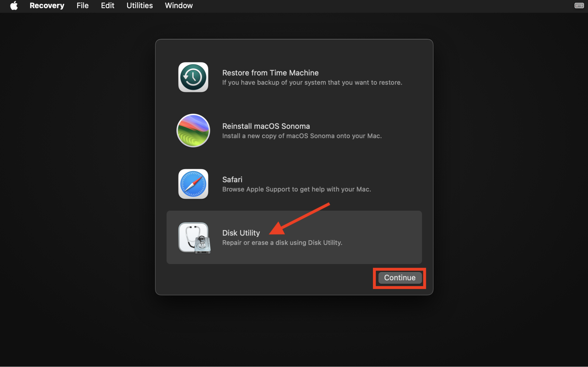Open the File menu
The width and height of the screenshot is (588, 367).
[x=82, y=6]
